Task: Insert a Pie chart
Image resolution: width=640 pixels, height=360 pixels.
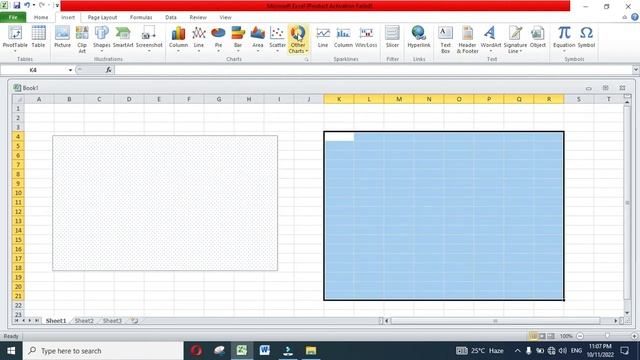Action: [218, 39]
